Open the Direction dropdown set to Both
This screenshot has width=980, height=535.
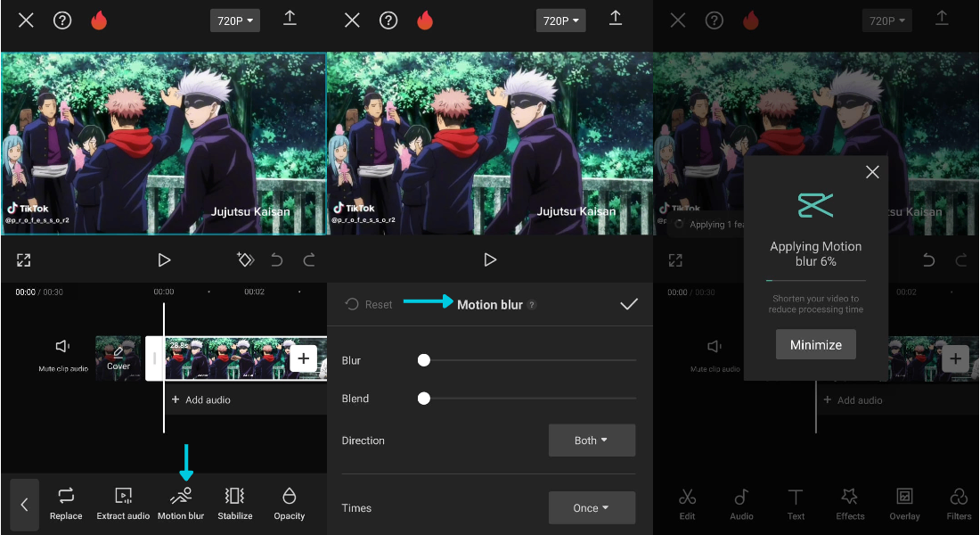click(592, 440)
